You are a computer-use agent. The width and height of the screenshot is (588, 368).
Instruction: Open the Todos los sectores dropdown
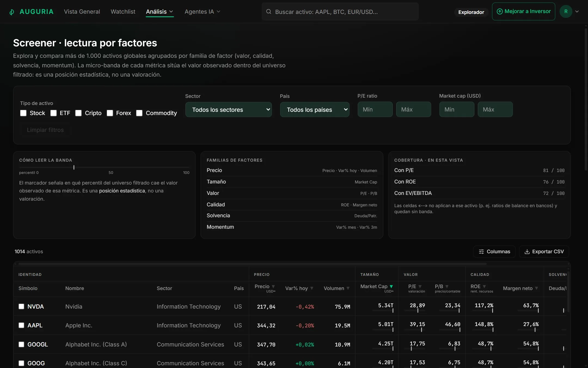tap(229, 110)
